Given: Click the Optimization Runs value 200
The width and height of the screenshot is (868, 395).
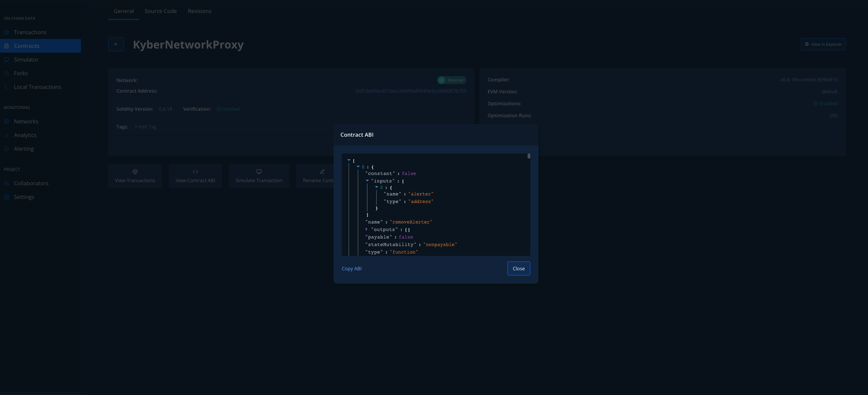Looking at the screenshot, I should pyautogui.click(x=833, y=115).
